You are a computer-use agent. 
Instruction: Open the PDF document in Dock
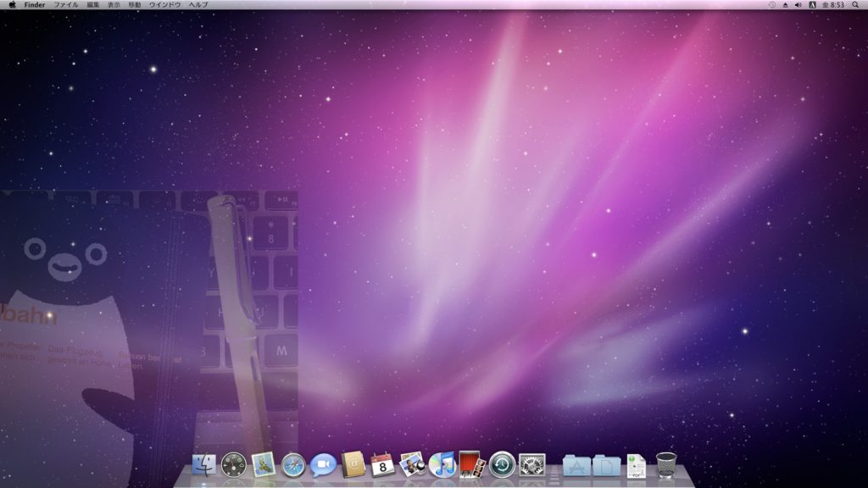coord(636,465)
